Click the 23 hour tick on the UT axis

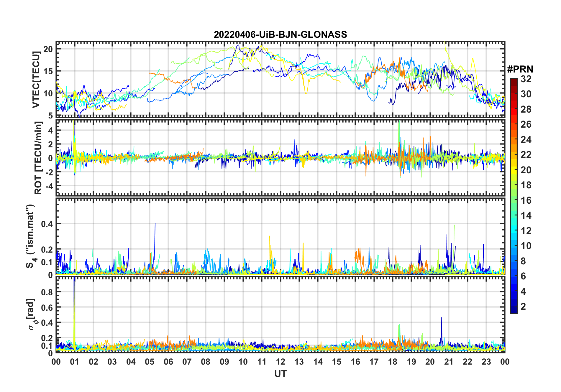(x=486, y=362)
